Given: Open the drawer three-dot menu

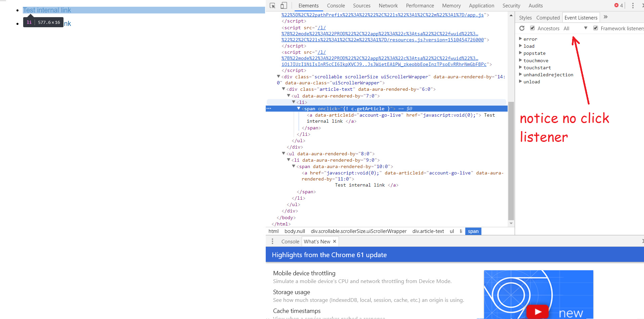Looking at the screenshot, I should [x=272, y=241].
